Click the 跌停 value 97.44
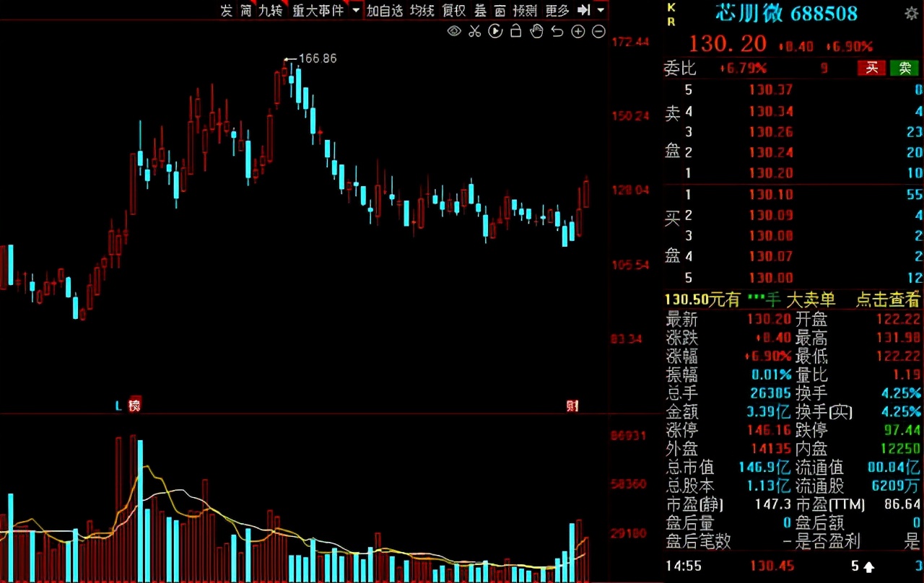This screenshot has height=583, width=924. (904, 430)
